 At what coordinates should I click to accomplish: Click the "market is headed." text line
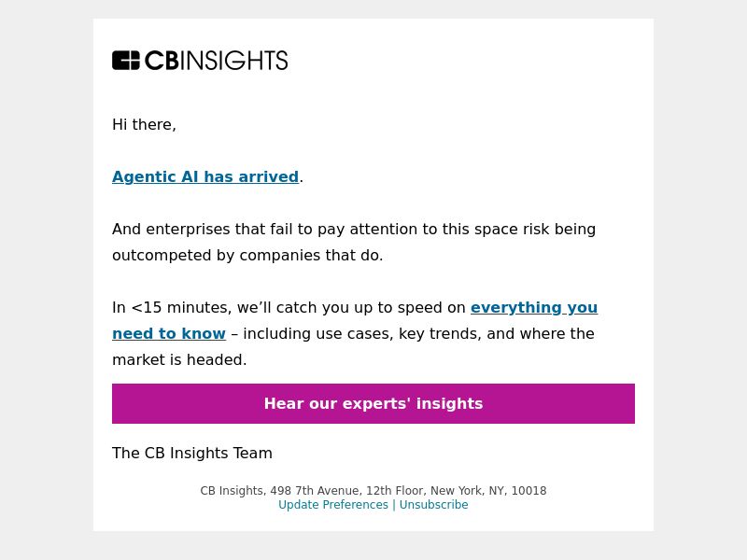click(x=179, y=360)
